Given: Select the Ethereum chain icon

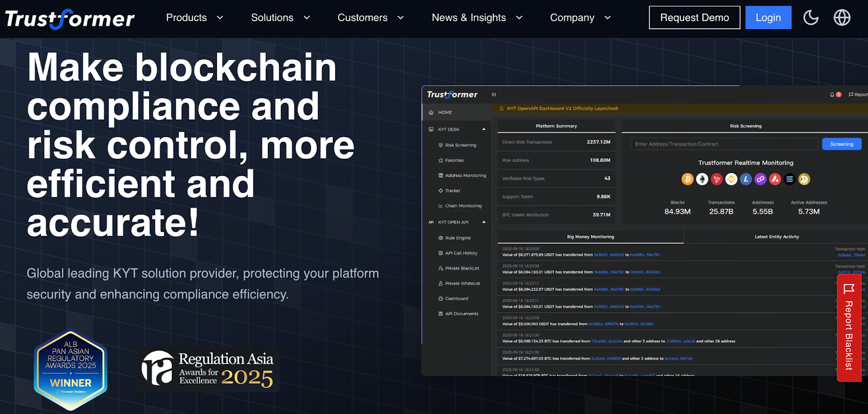Looking at the screenshot, I should coord(702,179).
